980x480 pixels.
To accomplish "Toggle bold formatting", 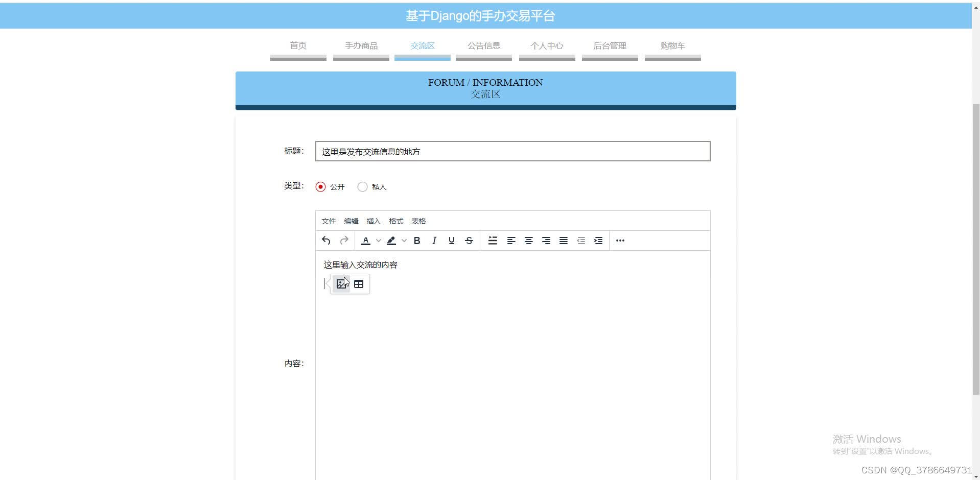I will [417, 241].
